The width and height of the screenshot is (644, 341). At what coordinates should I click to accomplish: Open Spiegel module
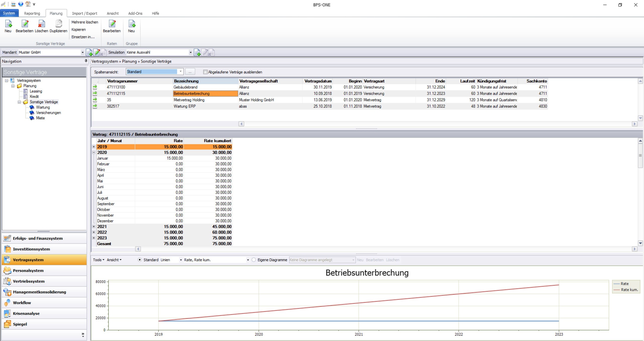point(44,324)
